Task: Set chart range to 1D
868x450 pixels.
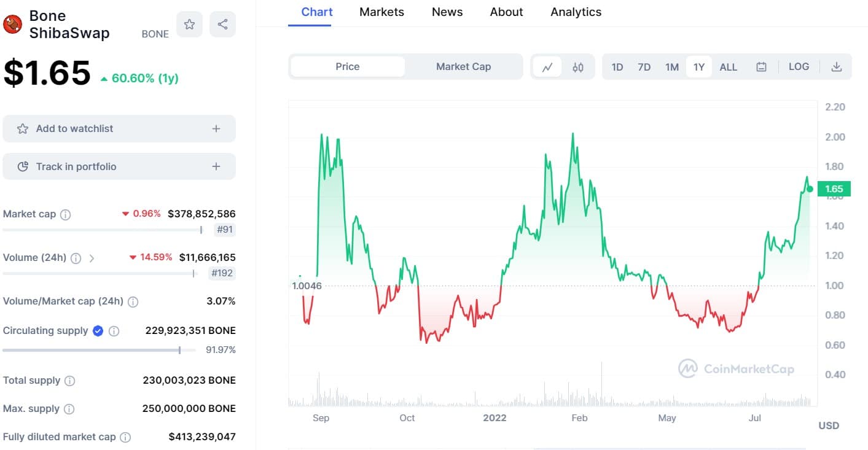Action: (617, 67)
